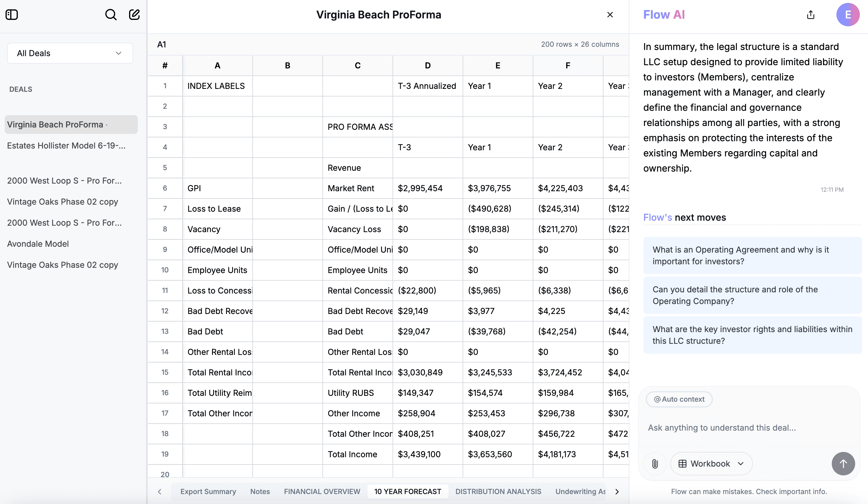Select the Avondale Model deal
Image resolution: width=868 pixels, height=504 pixels.
click(x=38, y=244)
